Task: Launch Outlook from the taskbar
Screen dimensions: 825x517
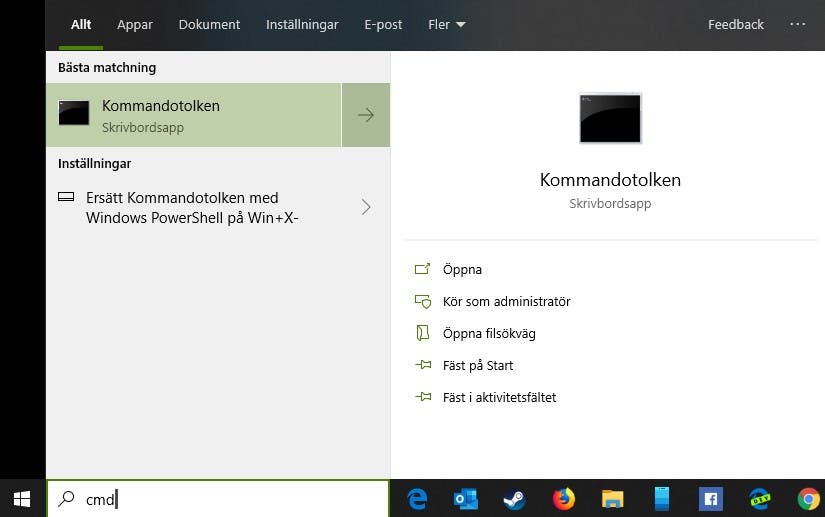Action: coord(466,499)
